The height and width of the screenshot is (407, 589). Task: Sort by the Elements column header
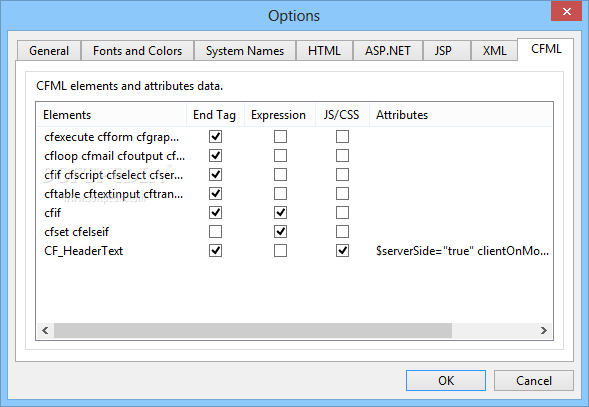tap(112, 115)
